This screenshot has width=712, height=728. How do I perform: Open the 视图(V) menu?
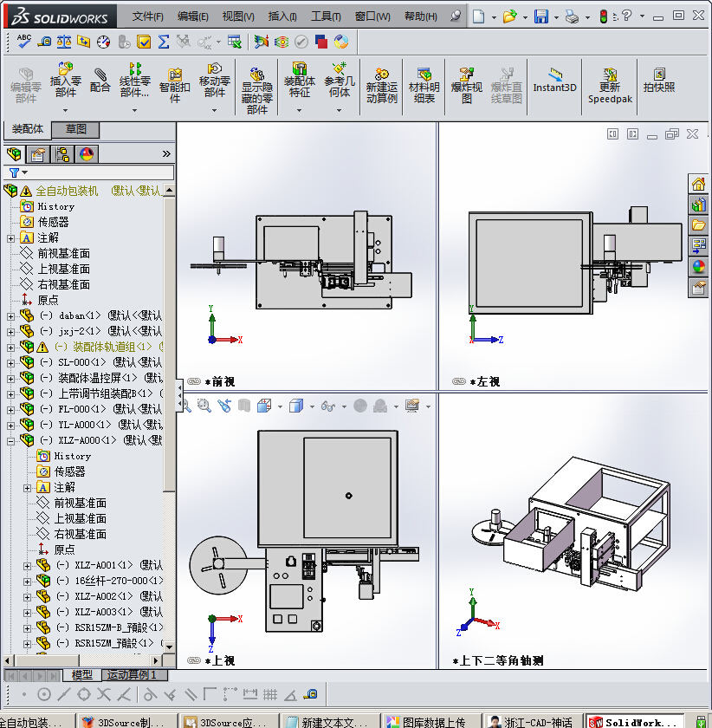click(x=238, y=16)
